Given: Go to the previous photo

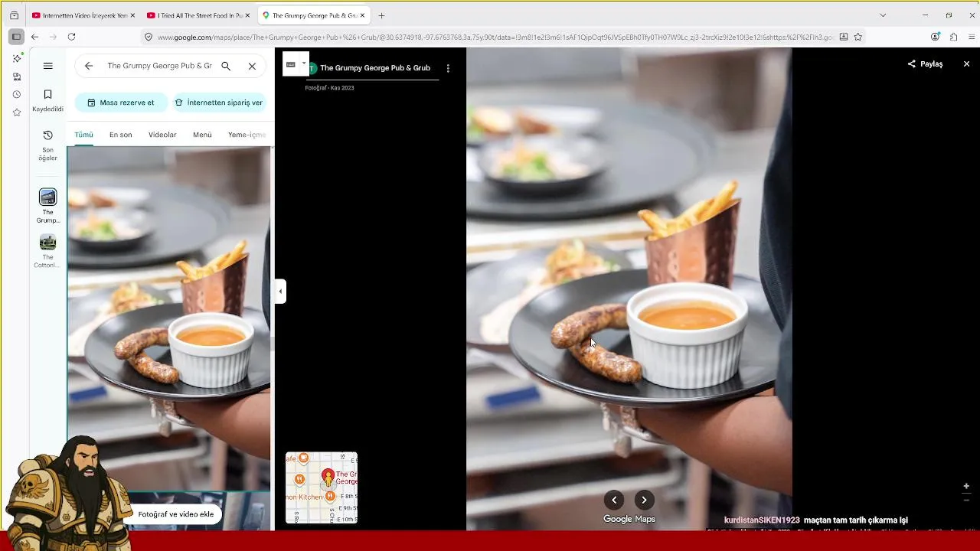Looking at the screenshot, I should pos(614,500).
